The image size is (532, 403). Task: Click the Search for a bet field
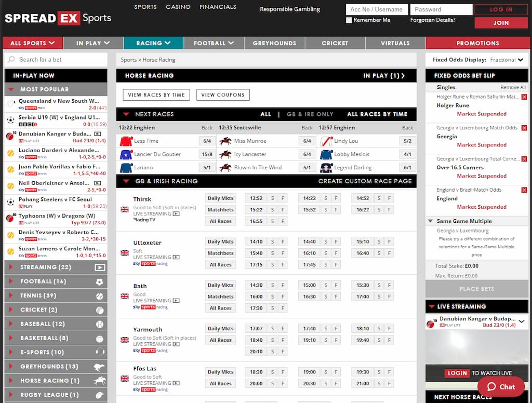[56, 59]
